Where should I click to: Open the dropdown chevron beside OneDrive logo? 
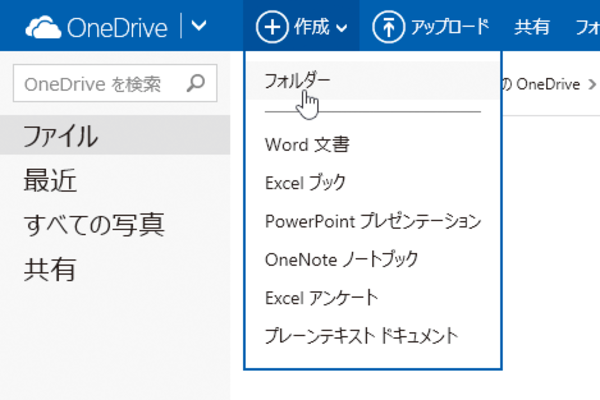coord(199,26)
